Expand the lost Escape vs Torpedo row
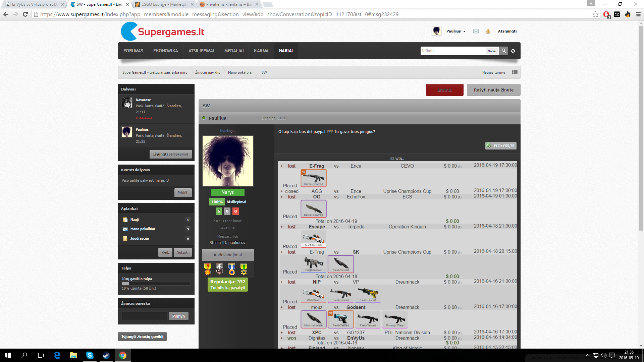This screenshot has height=362, width=644. point(282,227)
